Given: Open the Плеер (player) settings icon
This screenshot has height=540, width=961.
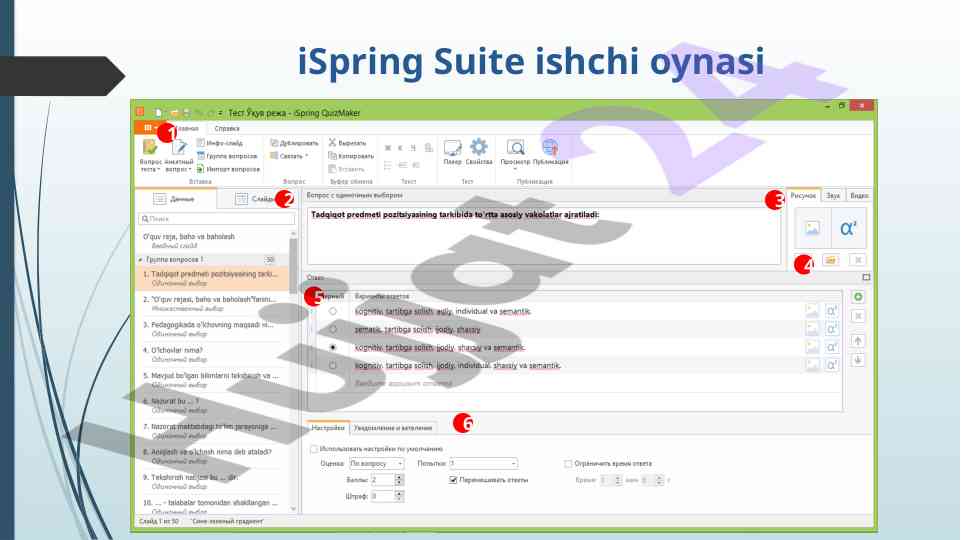Looking at the screenshot, I should click(x=452, y=148).
